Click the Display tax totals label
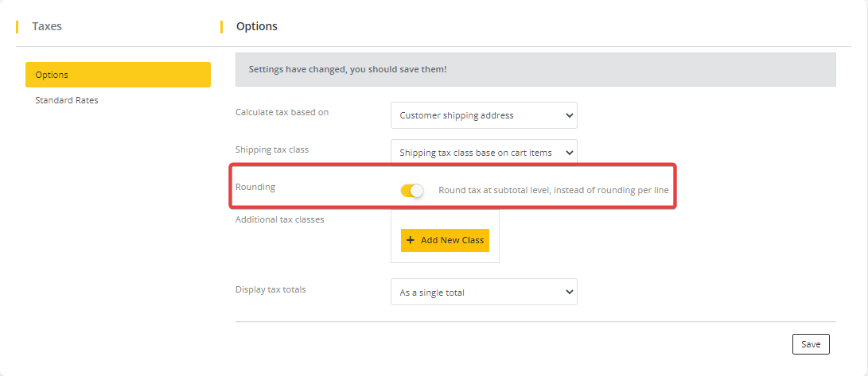Viewport: 868px width, 376px height. click(271, 289)
